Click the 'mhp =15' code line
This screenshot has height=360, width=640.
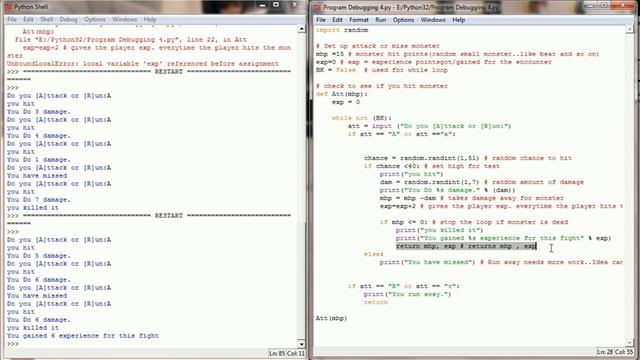[x=457, y=54]
